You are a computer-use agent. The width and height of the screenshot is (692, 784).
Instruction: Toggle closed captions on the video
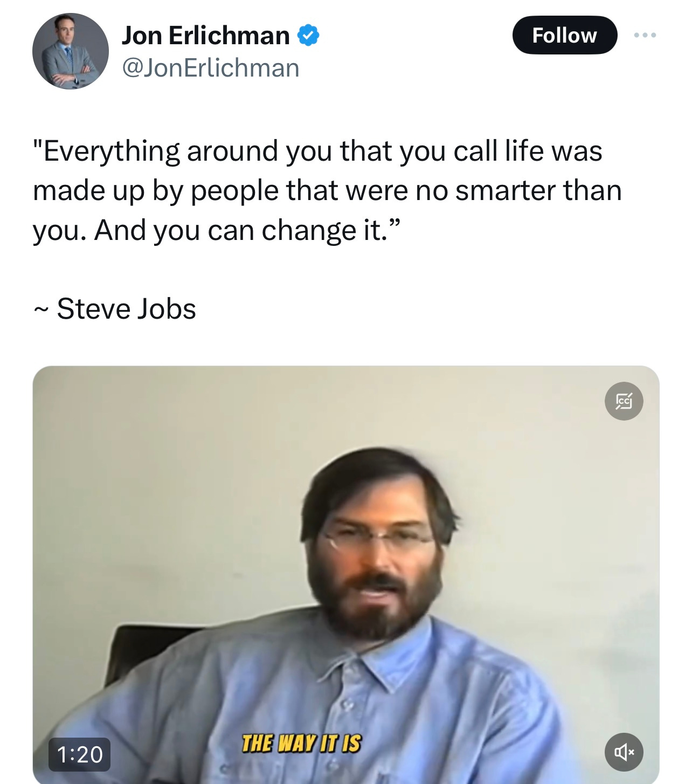624,401
